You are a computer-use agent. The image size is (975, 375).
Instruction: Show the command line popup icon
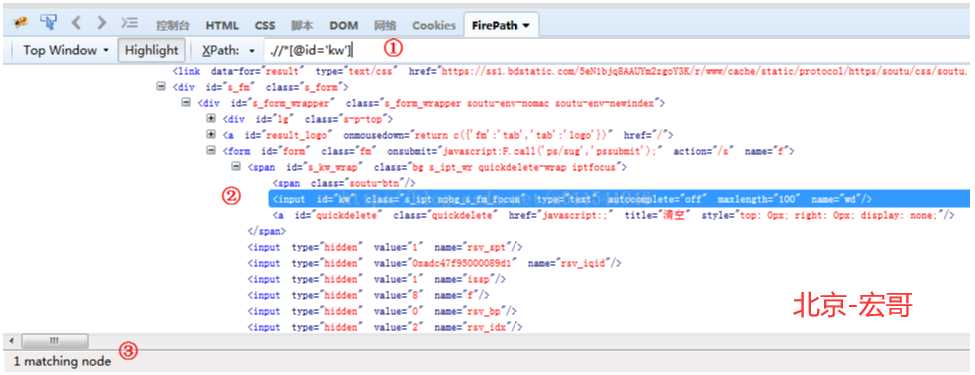pos(129,24)
